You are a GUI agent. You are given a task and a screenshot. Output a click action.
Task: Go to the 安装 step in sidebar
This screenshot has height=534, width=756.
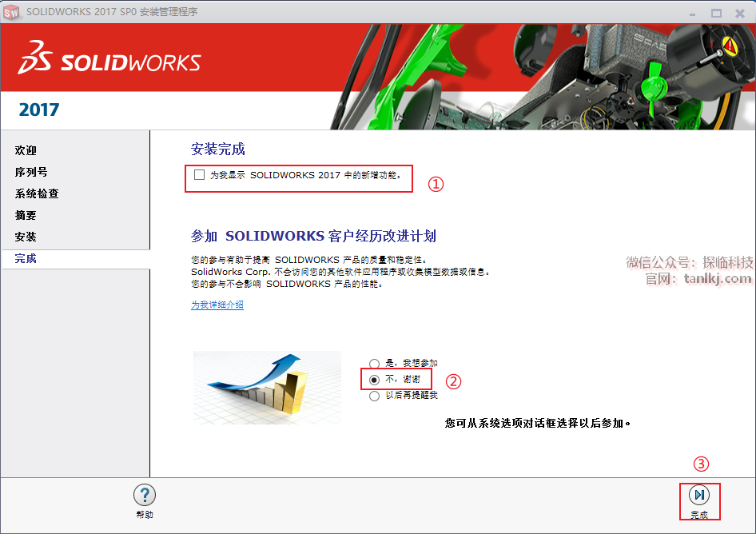pos(26,237)
